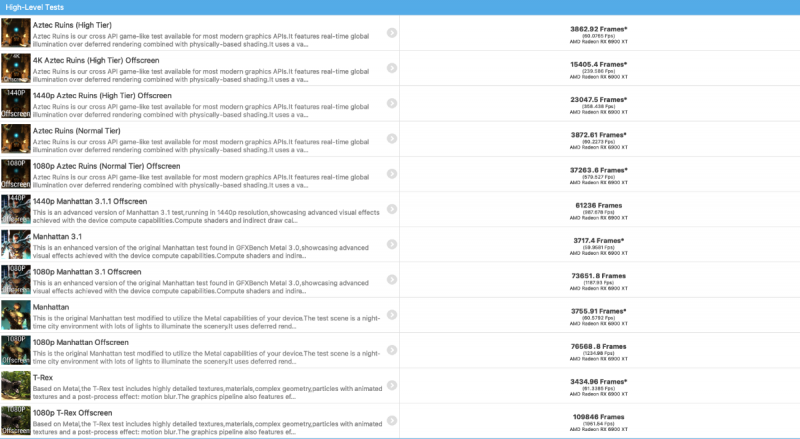Open the Manhattan test thumbnail

pos(16,314)
